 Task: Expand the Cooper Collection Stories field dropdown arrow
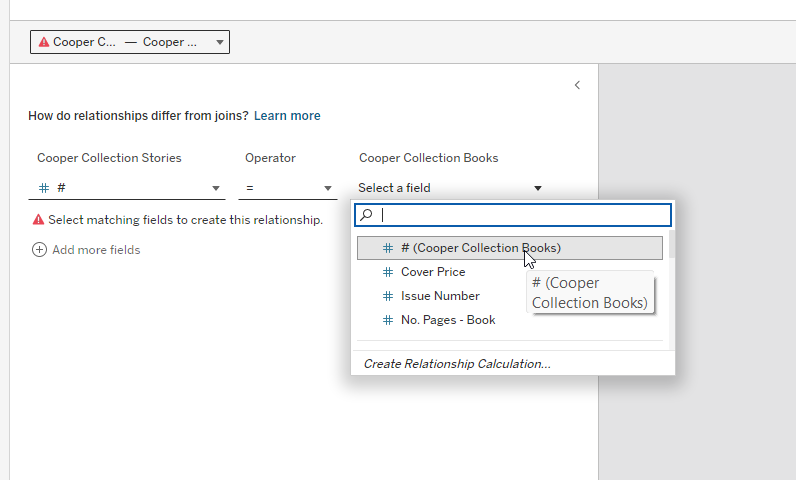(216, 188)
